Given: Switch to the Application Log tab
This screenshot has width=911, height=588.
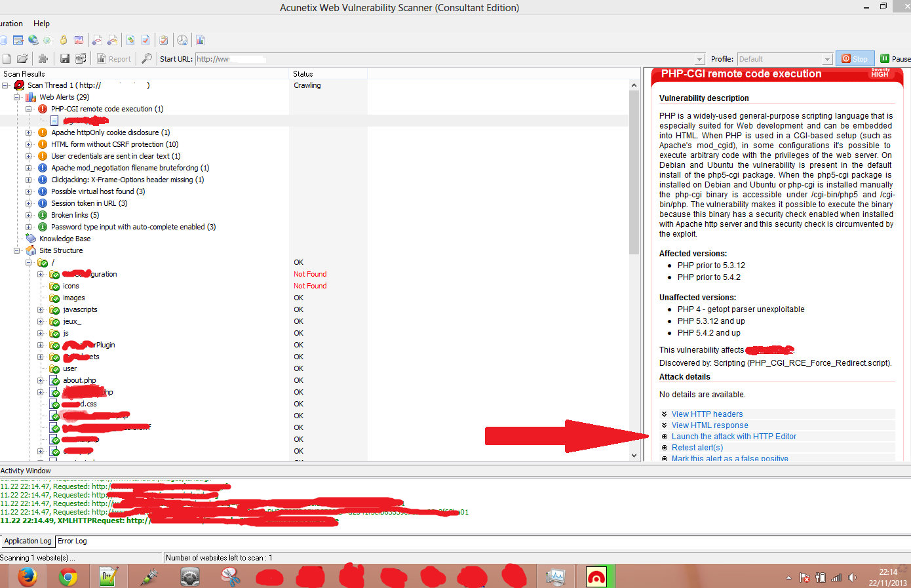Looking at the screenshot, I should coord(28,541).
